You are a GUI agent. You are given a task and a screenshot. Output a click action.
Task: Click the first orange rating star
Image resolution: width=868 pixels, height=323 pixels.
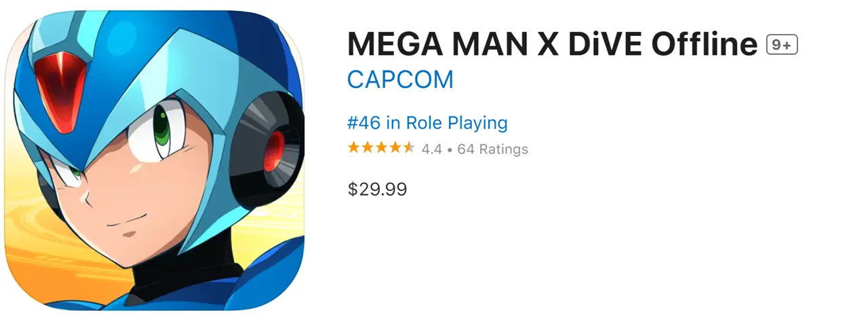coord(354,148)
